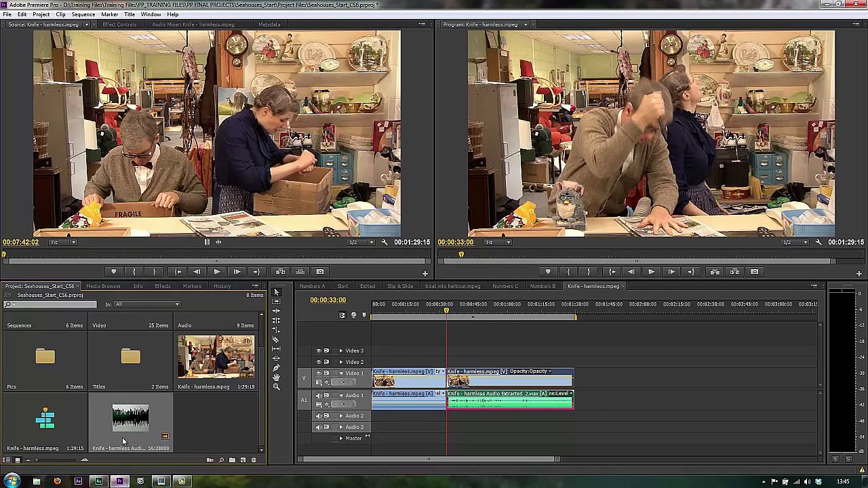Click Program monitor playhead marker
Viewport: 868px width, 488px height.
461,255
